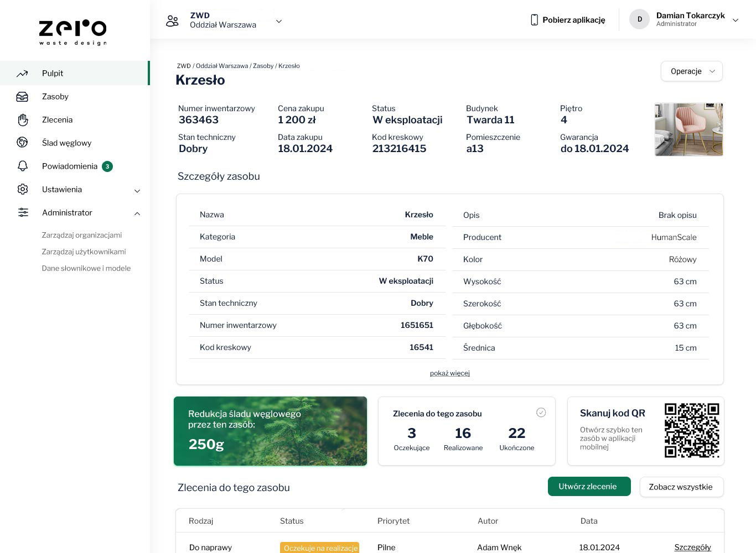Open Szczegóły link for Do naprawy order
This screenshot has height=553, width=756.
[693, 547]
